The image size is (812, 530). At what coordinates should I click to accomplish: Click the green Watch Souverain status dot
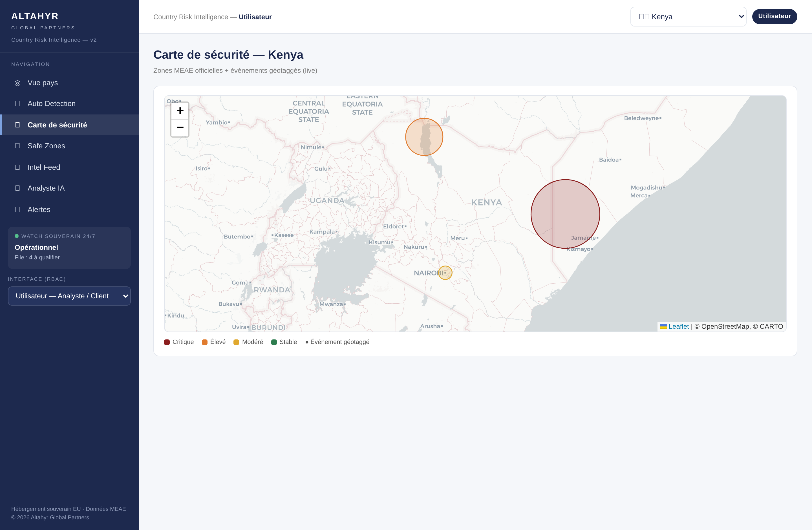(x=16, y=236)
